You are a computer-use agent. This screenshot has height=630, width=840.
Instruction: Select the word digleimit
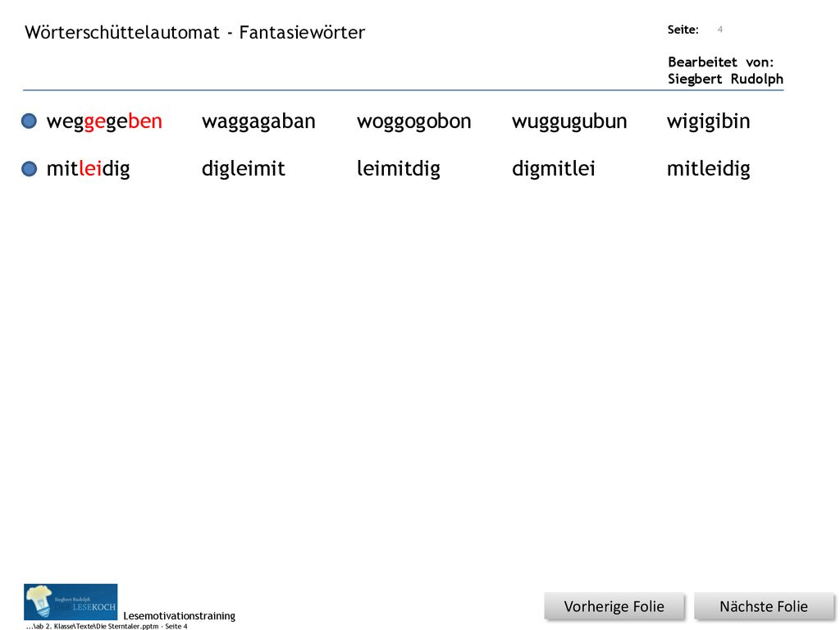243,169
